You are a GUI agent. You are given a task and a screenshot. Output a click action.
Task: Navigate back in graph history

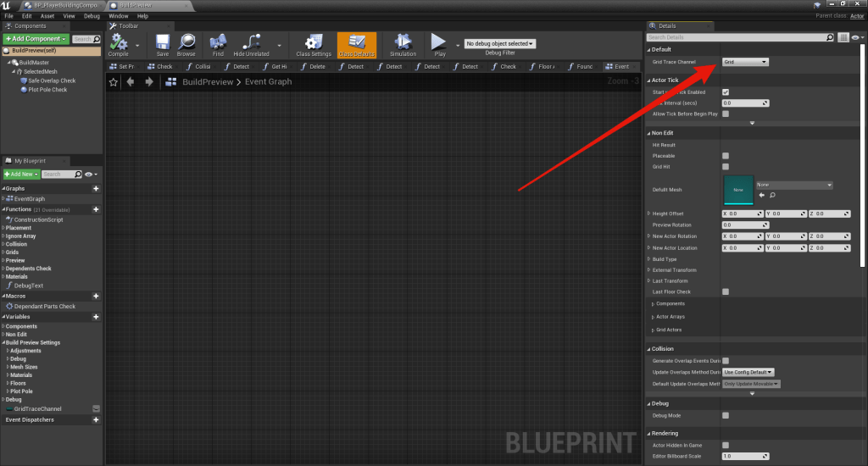click(131, 82)
